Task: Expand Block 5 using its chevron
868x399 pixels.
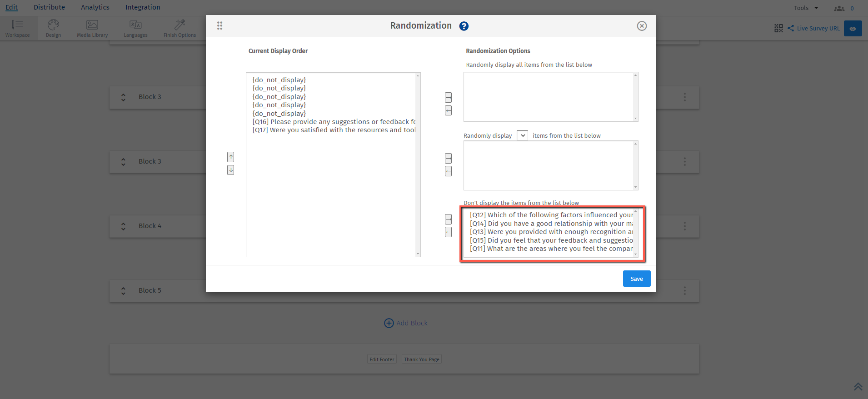Action: (x=123, y=290)
